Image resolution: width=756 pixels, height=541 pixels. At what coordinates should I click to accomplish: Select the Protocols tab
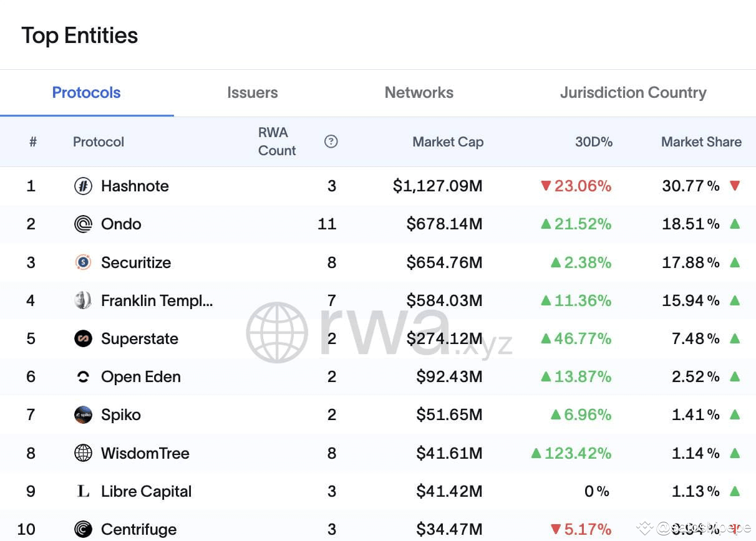(x=87, y=93)
